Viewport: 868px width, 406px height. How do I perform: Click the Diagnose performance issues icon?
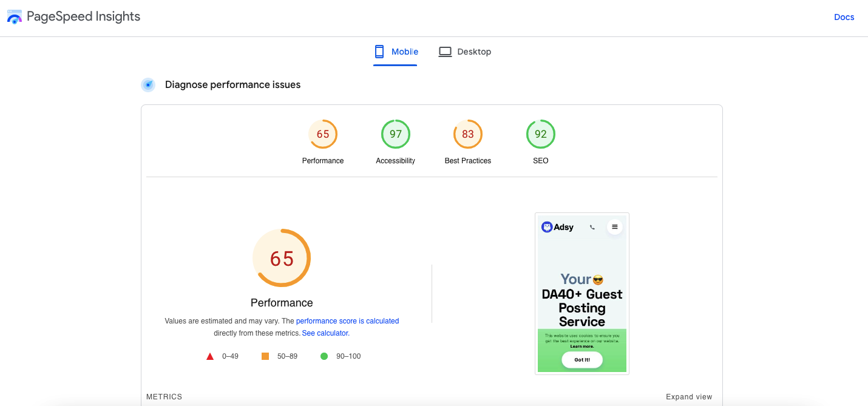click(x=148, y=85)
